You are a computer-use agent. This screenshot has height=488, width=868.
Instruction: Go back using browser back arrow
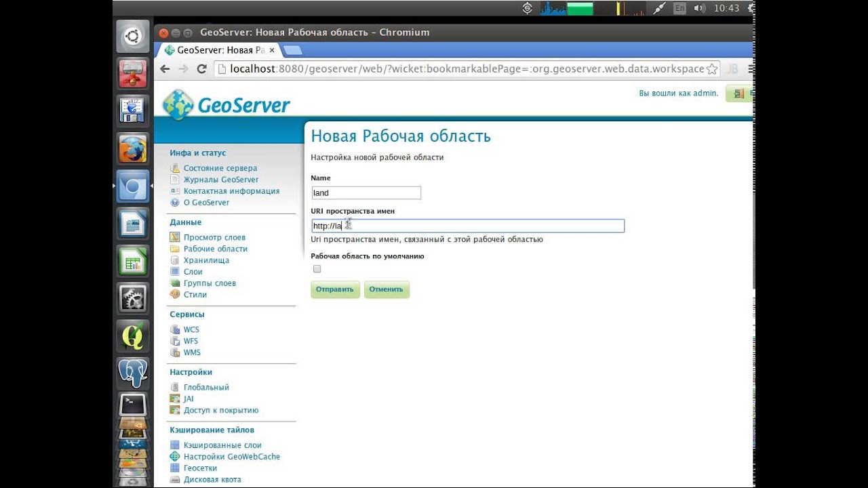pyautogui.click(x=165, y=68)
